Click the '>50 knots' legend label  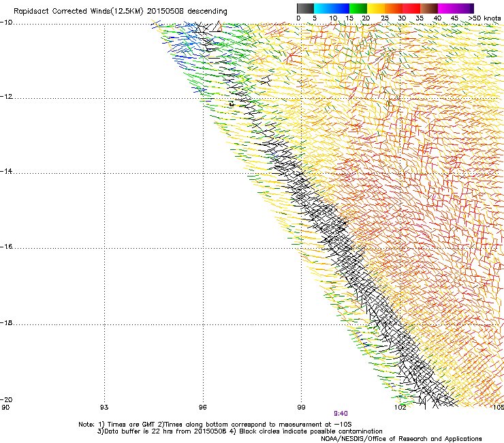484,18
